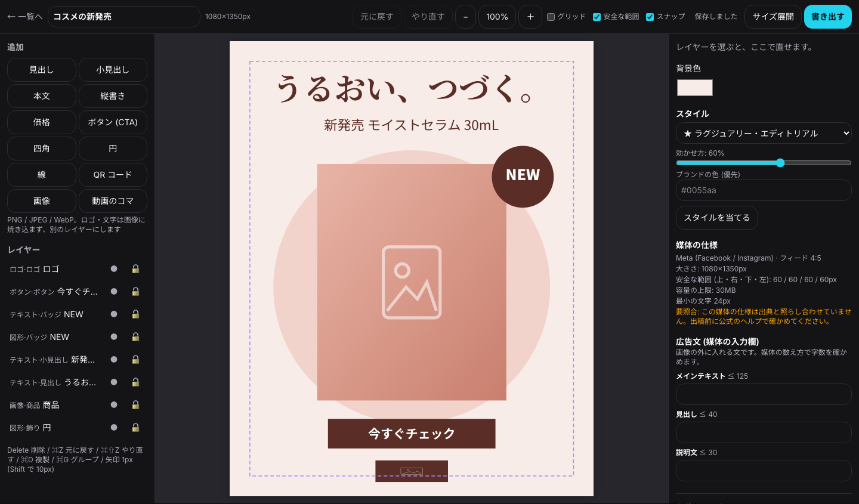Toggle lock on テキスト·バッジ NEW layer
Viewport: 859px width, 504px height.
pos(135,314)
